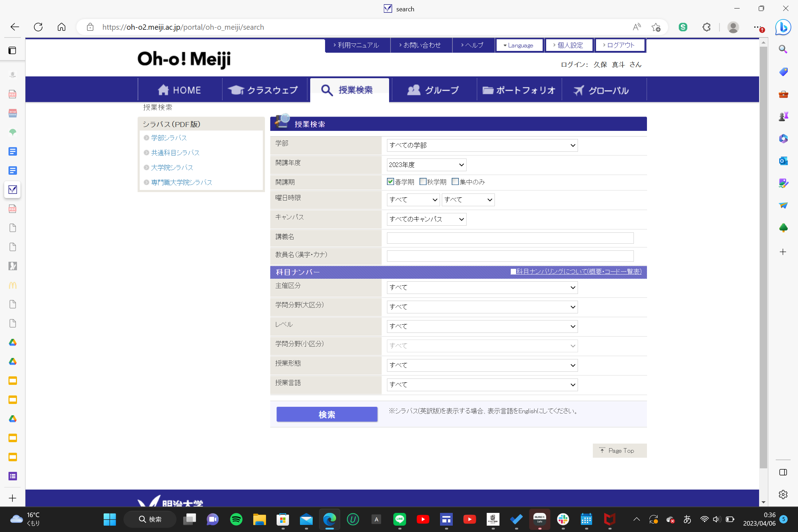Open the browser extensions puzzle icon
Image resolution: width=798 pixels, height=532 pixels.
(x=706, y=27)
